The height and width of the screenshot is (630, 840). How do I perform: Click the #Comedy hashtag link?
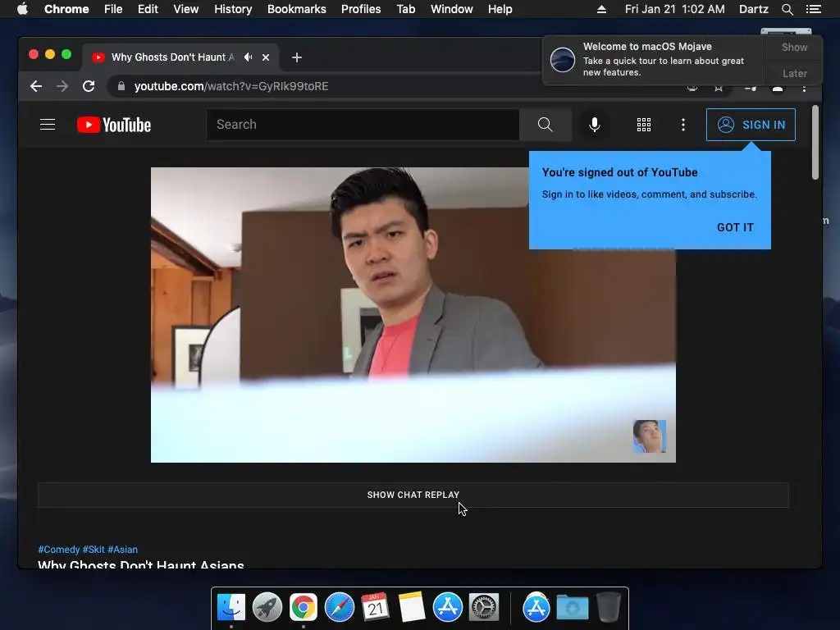pyautogui.click(x=59, y=550)
